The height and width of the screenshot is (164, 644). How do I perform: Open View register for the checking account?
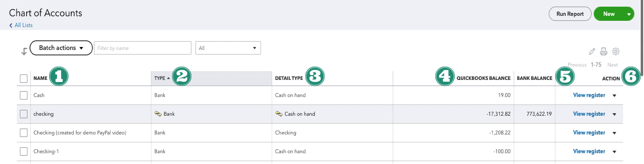click(589, 114)
